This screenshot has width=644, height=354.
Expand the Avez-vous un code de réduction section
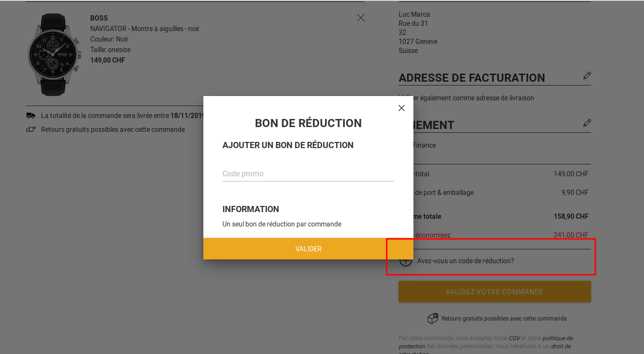(465, 261)
